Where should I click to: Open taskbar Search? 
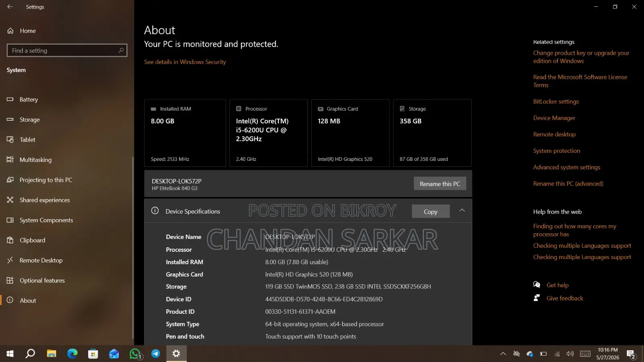[30, 354]
